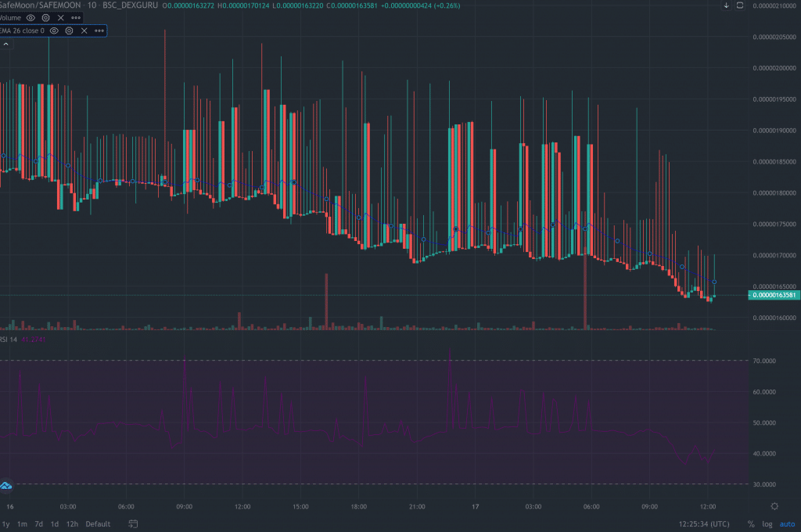
Task: Click the 17 date marker on time axis
Action: (x=475, y=506)
